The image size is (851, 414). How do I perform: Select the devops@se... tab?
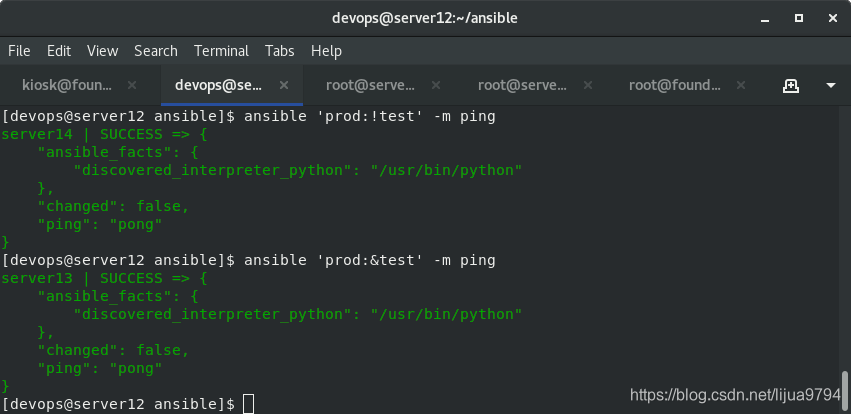(x=219, y=85)
